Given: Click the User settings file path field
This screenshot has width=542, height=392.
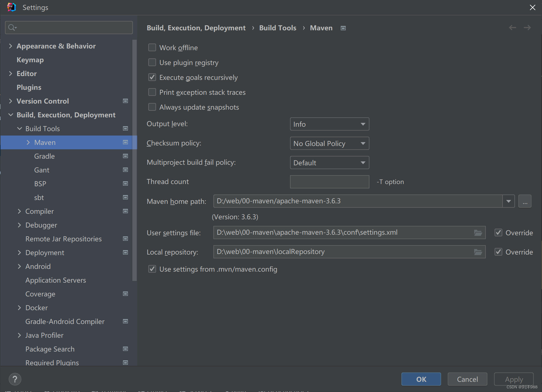Looking at the screenshot, I should [x=349, y=233].
